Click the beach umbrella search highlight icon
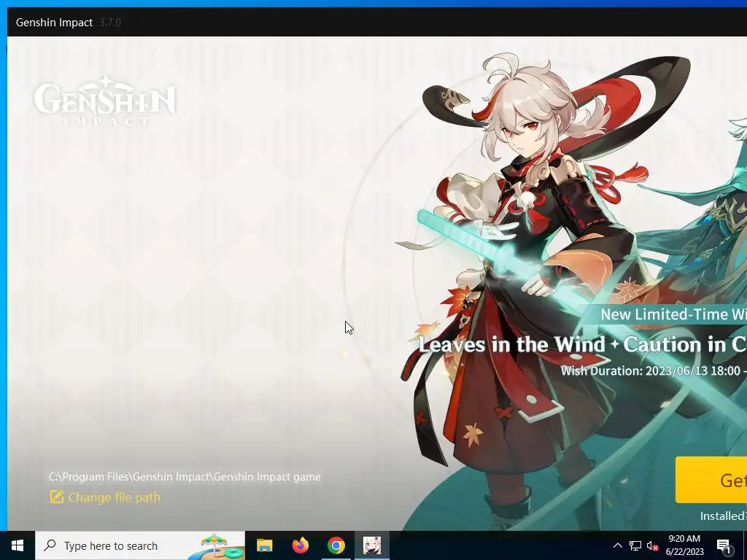747x560 pixels. pos(216,546)
